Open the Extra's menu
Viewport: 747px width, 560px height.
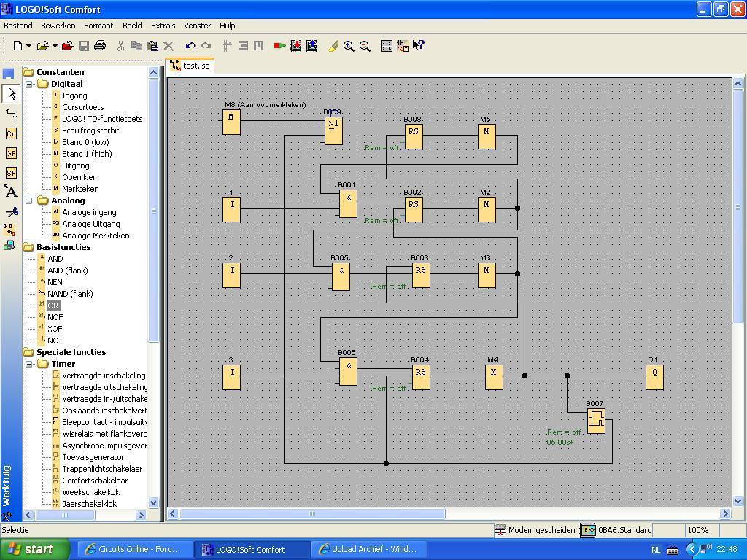[x=163, y=26]
